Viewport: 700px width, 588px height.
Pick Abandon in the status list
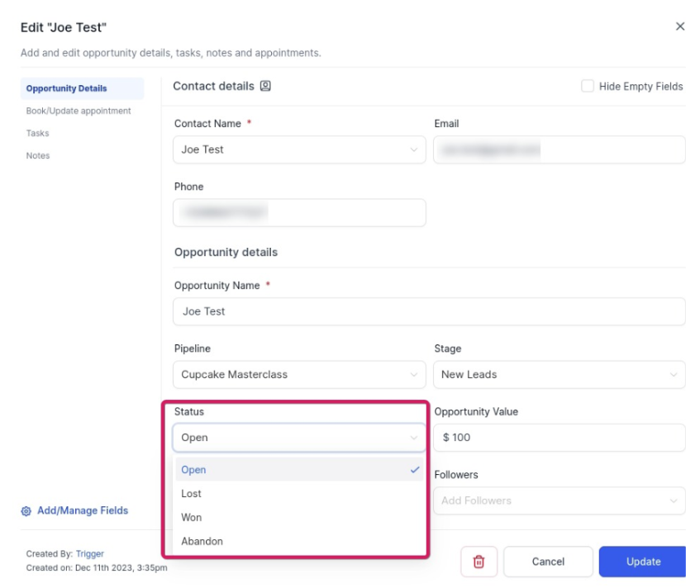pos(202,542)
